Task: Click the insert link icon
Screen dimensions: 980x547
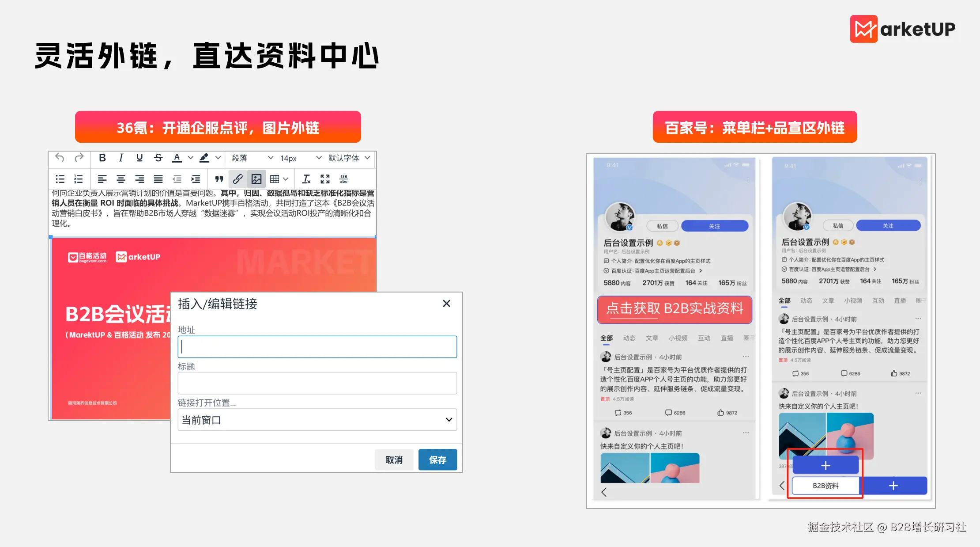Action: tap(237, 179)
